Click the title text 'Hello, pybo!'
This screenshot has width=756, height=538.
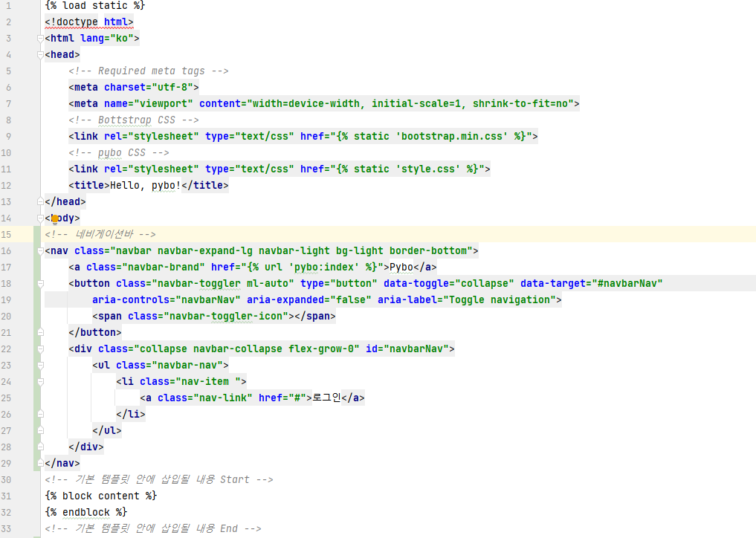[146, 186]
